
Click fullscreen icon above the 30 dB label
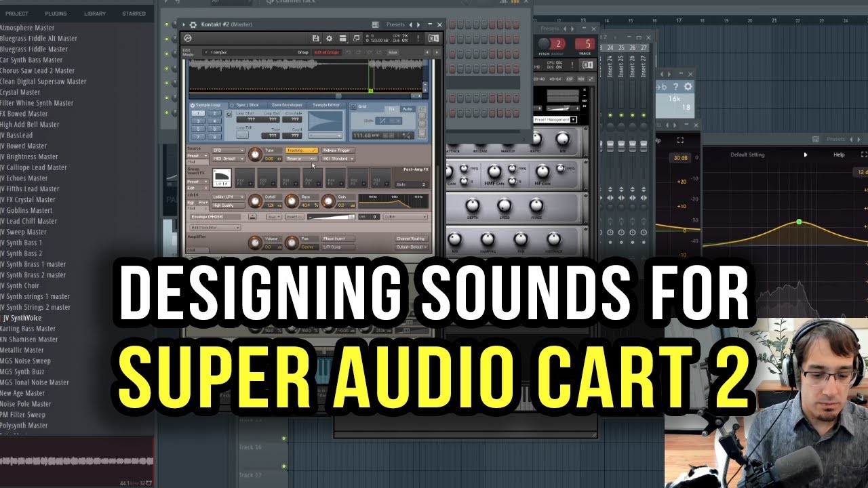(680, 140)
